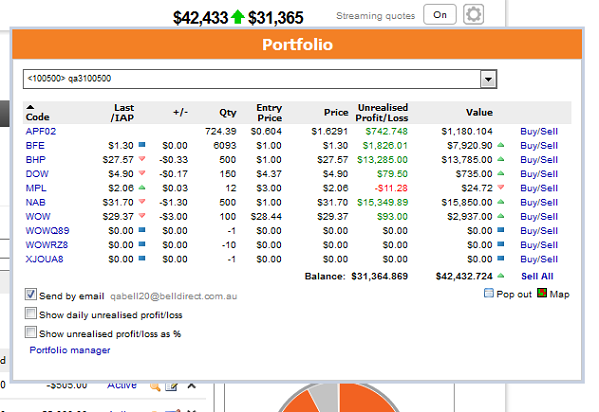Toggle streaming quotes On button
Viewport: 599px width, 412px height.
pyautogui.click(x=440, y=15)
